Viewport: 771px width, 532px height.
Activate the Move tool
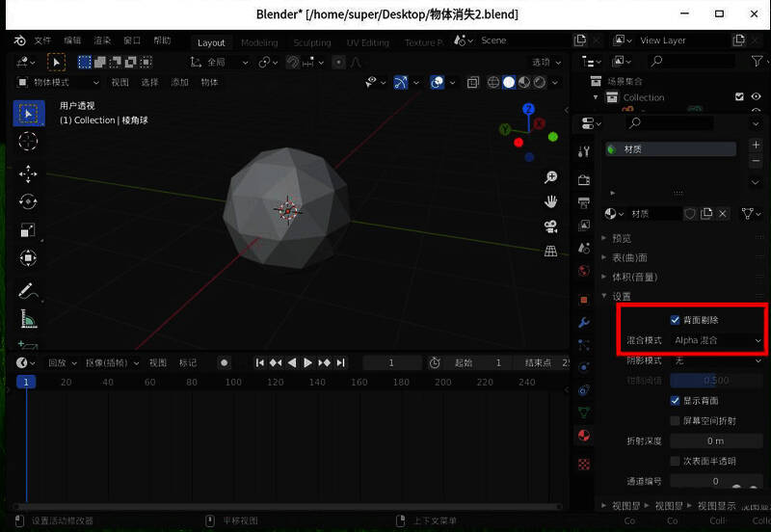coord(28,173)
